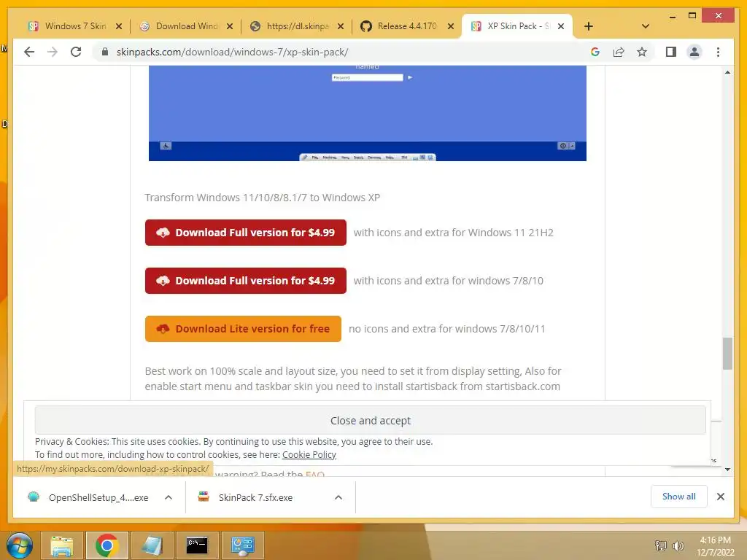
Task: Open Chrome profile avatar
Action: tap(694, 52)
